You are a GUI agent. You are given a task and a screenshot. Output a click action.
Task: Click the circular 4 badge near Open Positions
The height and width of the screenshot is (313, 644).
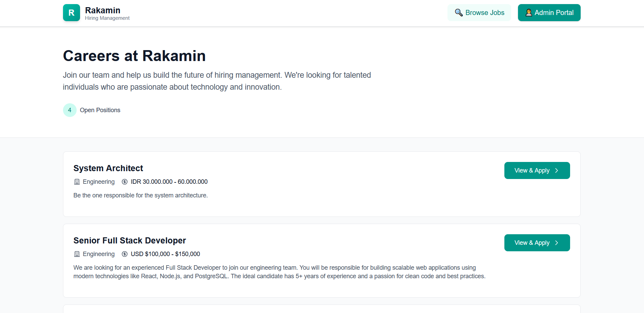click(x=69, y=110)
